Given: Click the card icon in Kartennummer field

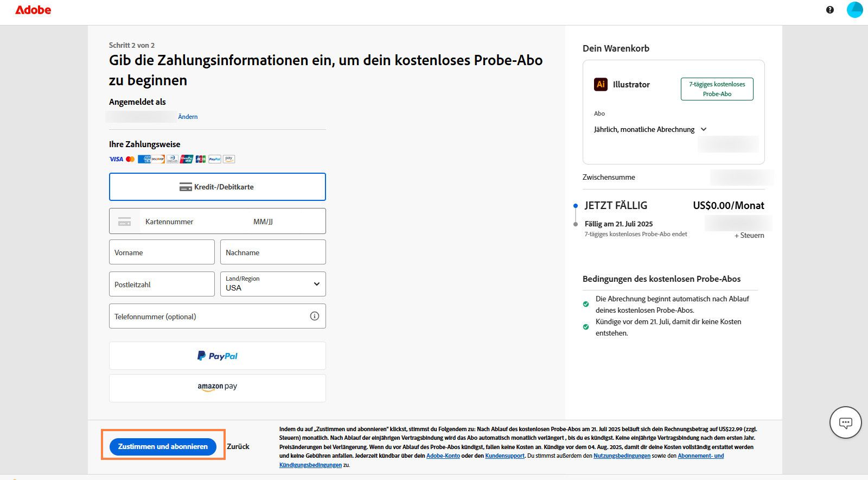Looking at the screenshot, I should 125,222.
